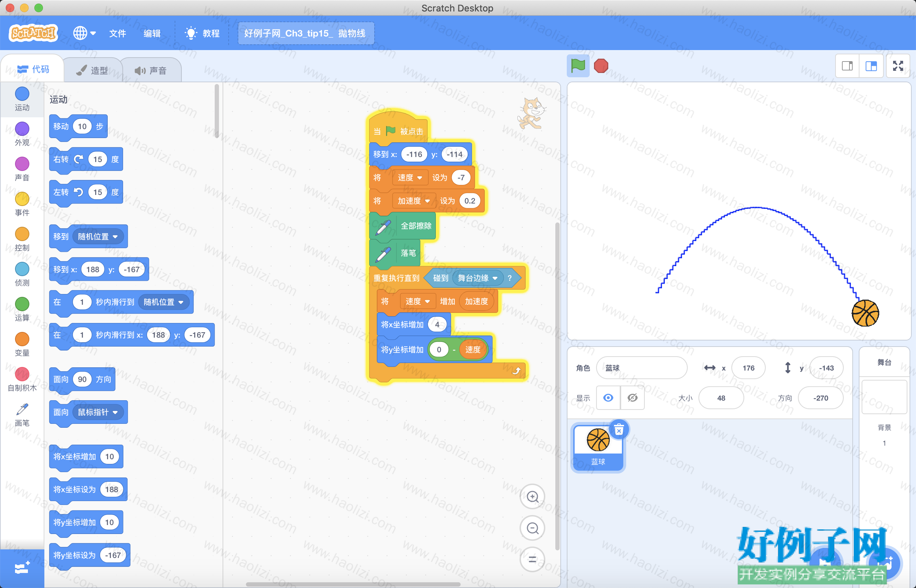Switch to the 声音 sounds tab

coord(151,70)
